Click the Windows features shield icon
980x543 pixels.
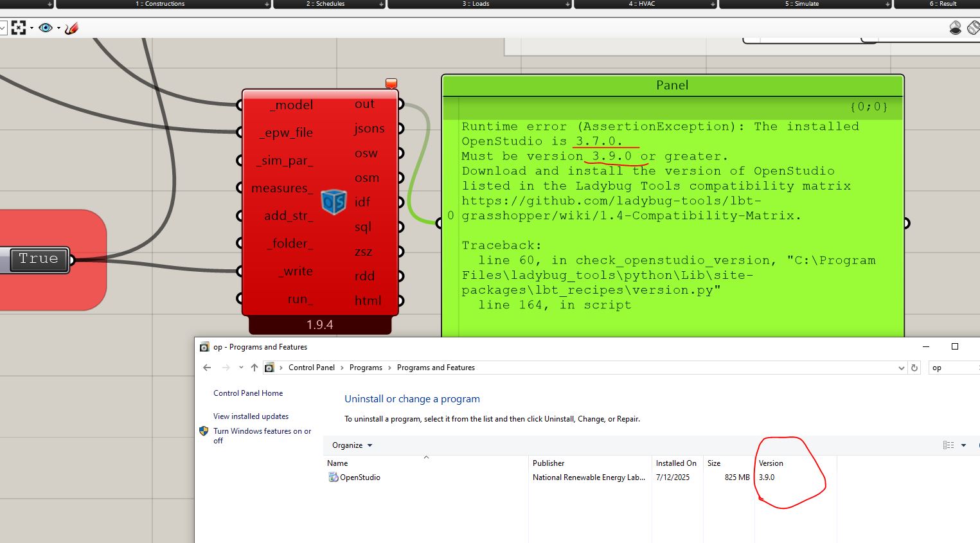204,431
